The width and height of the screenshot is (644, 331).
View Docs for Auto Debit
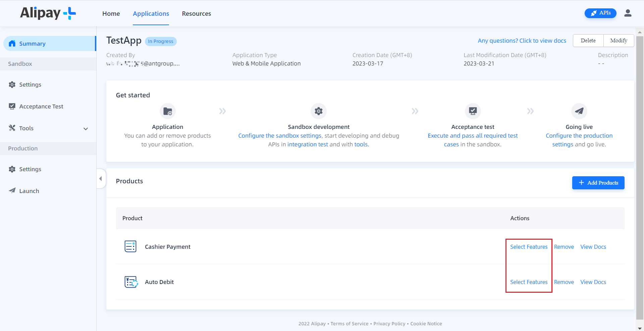pyautogui.click(x=593, y=282)
